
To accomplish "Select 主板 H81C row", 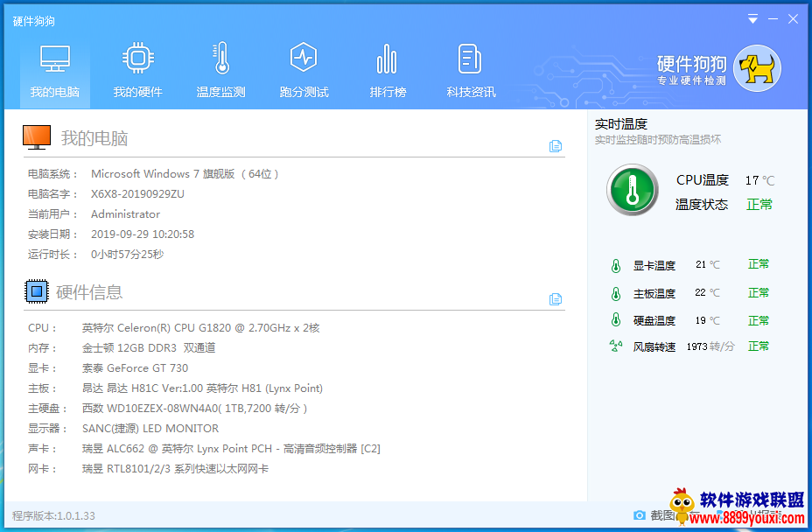I will point(175,388).
